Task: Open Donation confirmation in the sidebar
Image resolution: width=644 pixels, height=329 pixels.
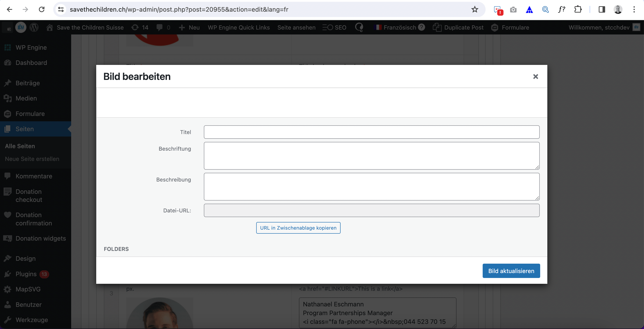Action: [x=36, y=219]
